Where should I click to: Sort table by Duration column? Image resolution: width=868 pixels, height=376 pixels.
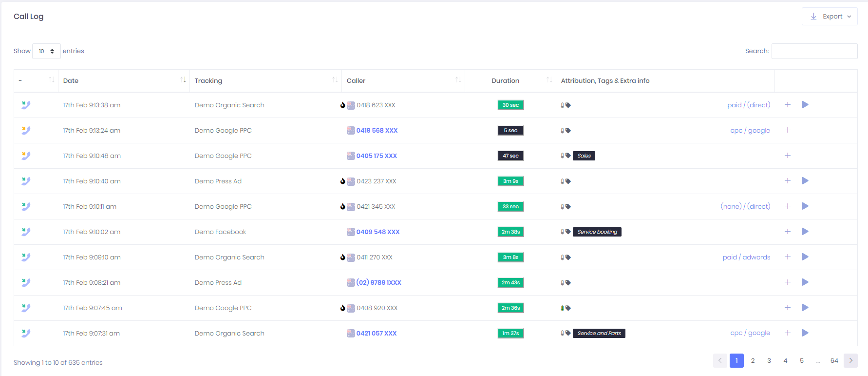[510, 80]
